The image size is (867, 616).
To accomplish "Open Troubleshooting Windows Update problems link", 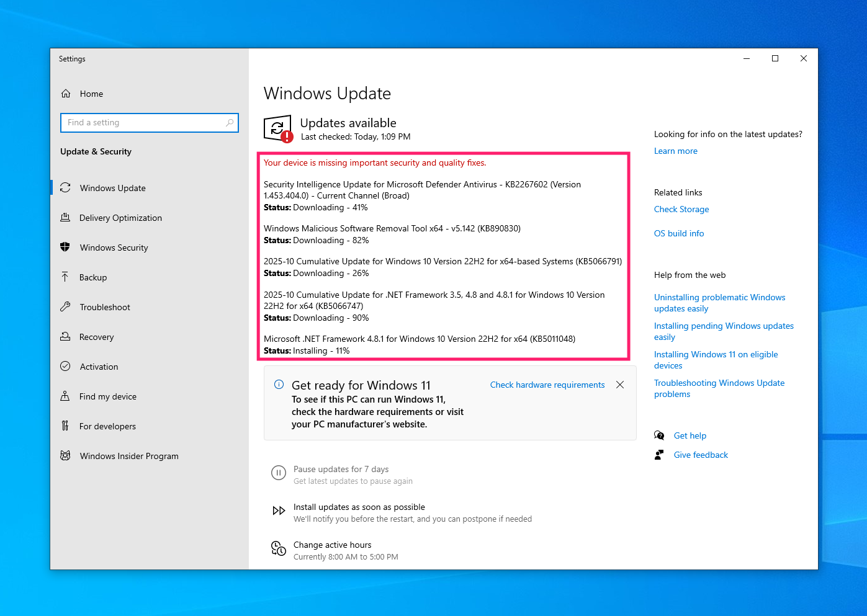I will pyautogui.click(x=719, y=388).
